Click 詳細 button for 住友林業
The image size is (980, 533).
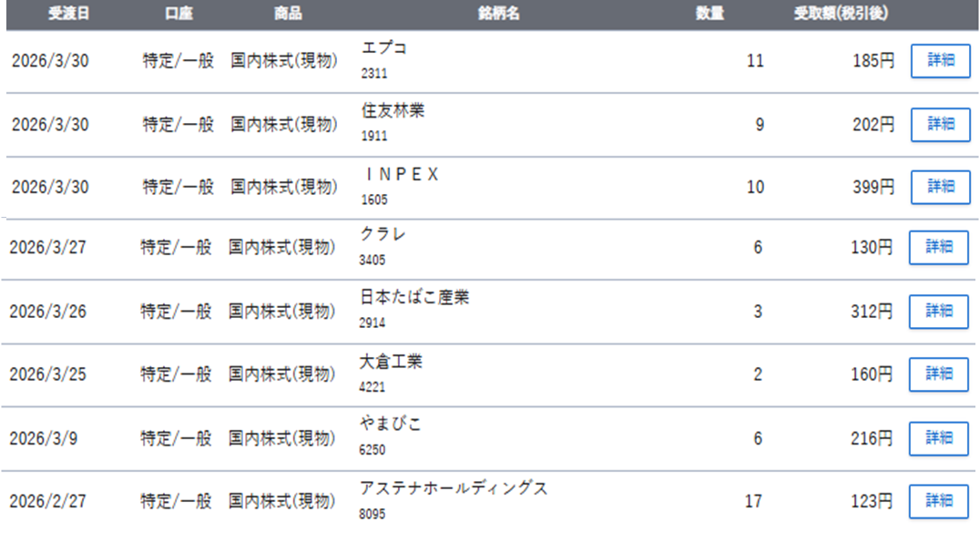(x=941, y=124)
